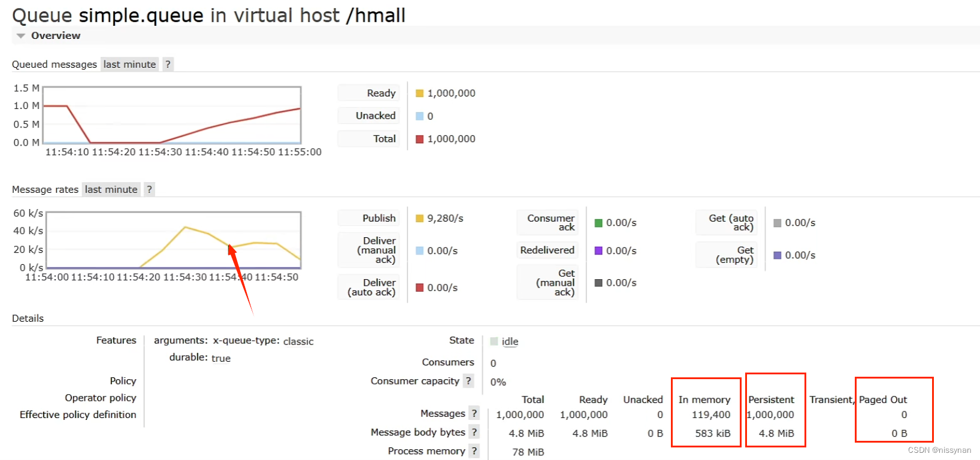Open help for Message body bytes
Viewport: 980px width, 460px height.
(474, 432)
